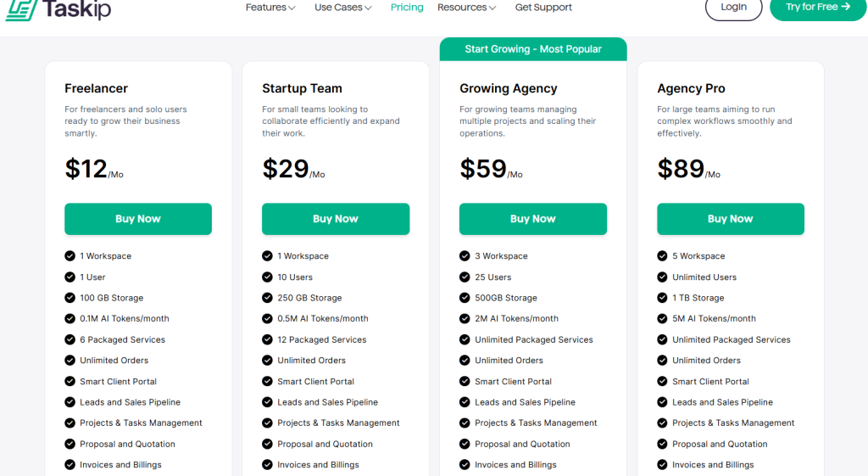
Task: Expand the Resources menu chevron
Action: coord(492,8)
